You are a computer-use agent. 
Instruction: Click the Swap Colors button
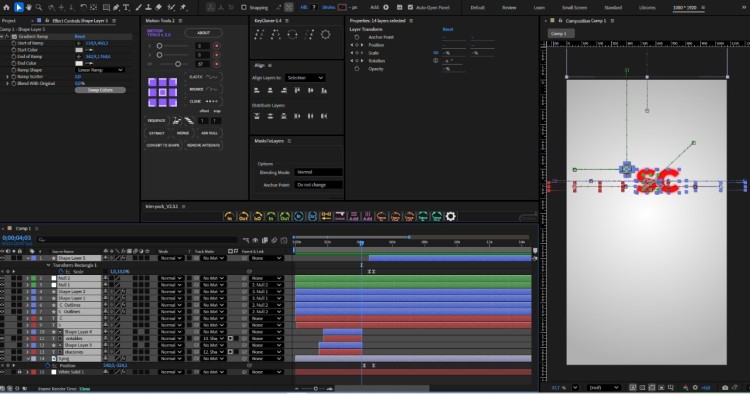coord(100,90)
